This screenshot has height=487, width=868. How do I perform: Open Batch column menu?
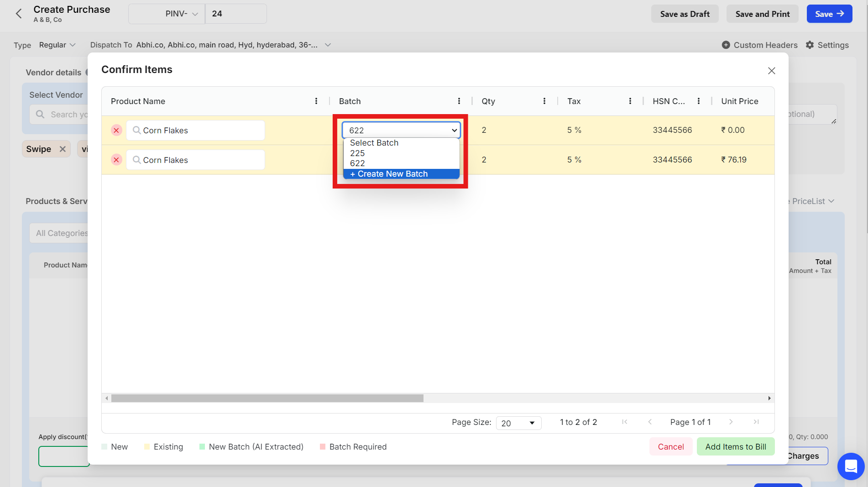point(459,101)
